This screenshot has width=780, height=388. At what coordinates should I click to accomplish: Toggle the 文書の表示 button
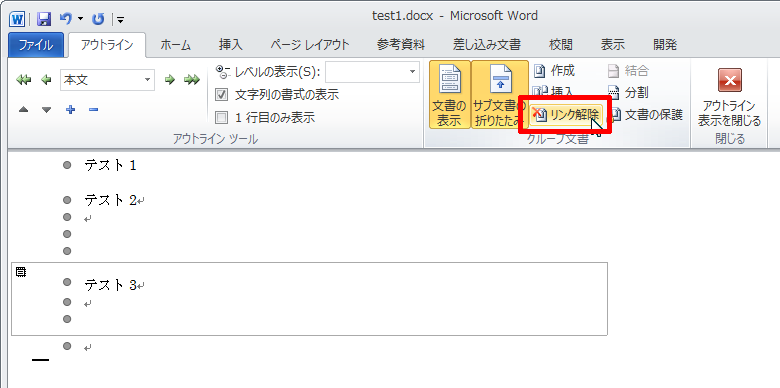pyautogui.click(x=449, y=95)
